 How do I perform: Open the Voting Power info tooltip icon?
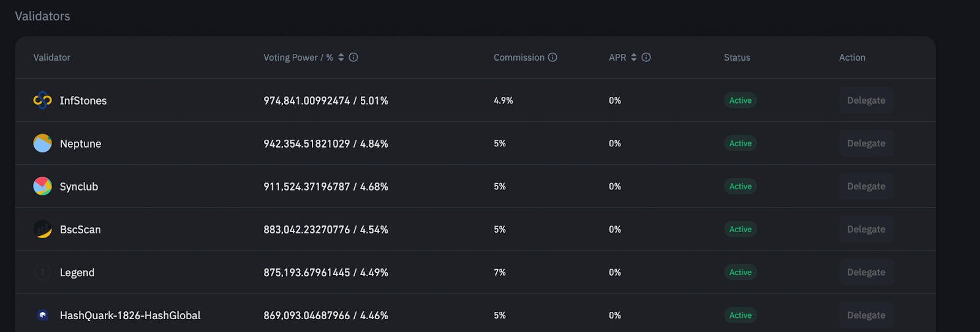353,57
